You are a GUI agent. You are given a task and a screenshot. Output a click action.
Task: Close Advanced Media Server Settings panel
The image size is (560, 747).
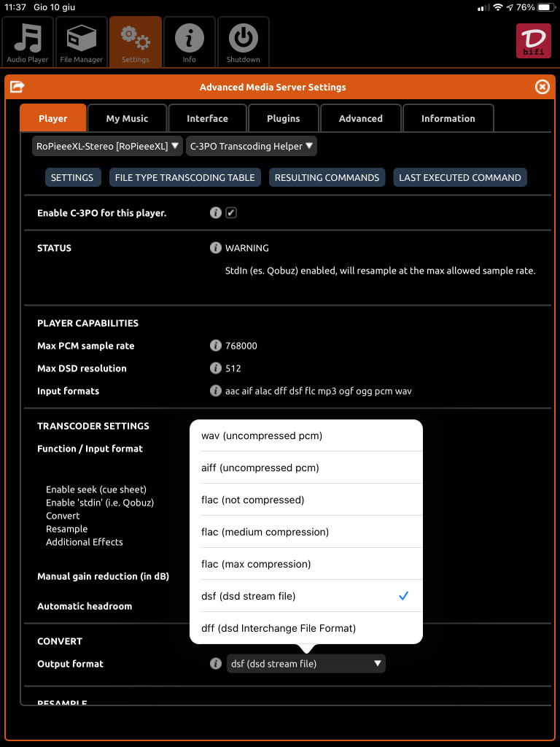(x=542, y=87)
